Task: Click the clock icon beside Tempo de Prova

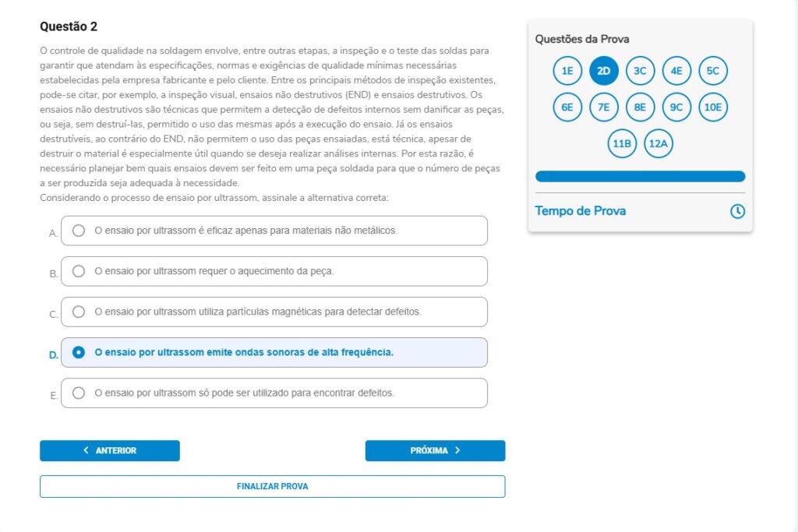Action: (736, 210)
